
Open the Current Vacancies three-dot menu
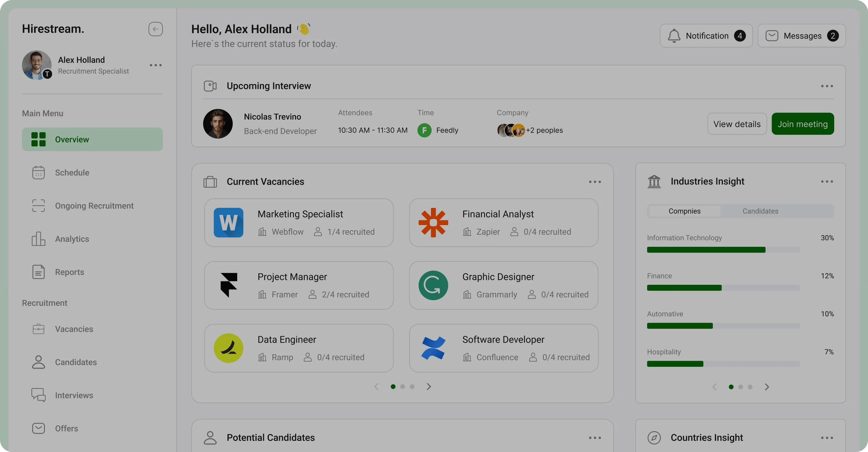coord(595,182)
